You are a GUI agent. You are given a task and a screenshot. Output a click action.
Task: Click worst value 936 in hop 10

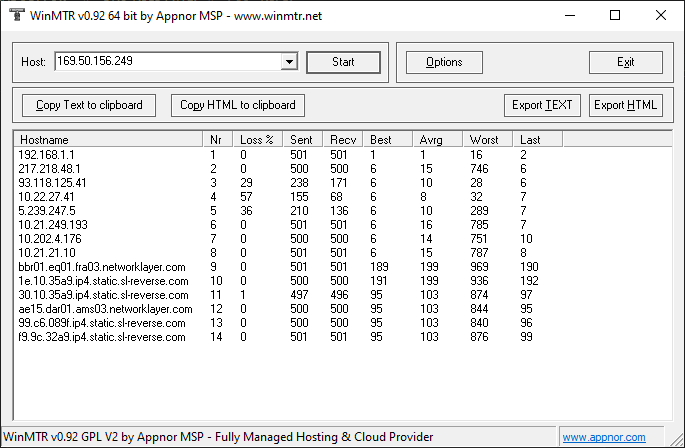click(x=479, y=281)
